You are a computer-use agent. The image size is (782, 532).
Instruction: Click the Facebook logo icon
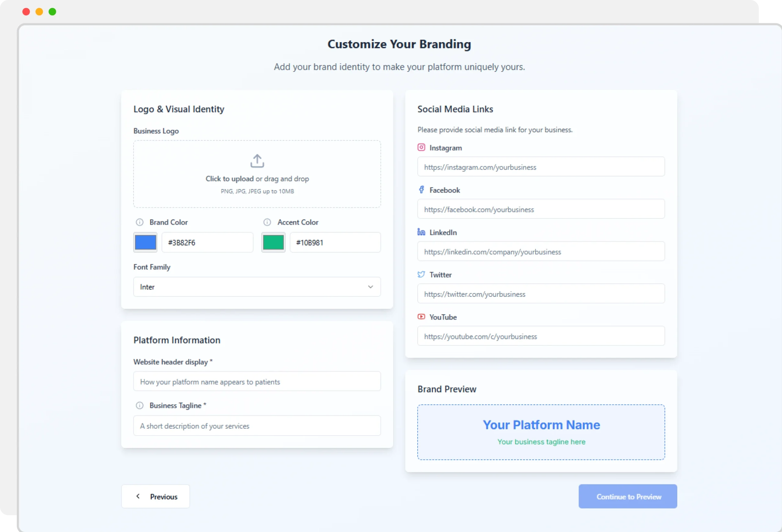pos(421,190)
